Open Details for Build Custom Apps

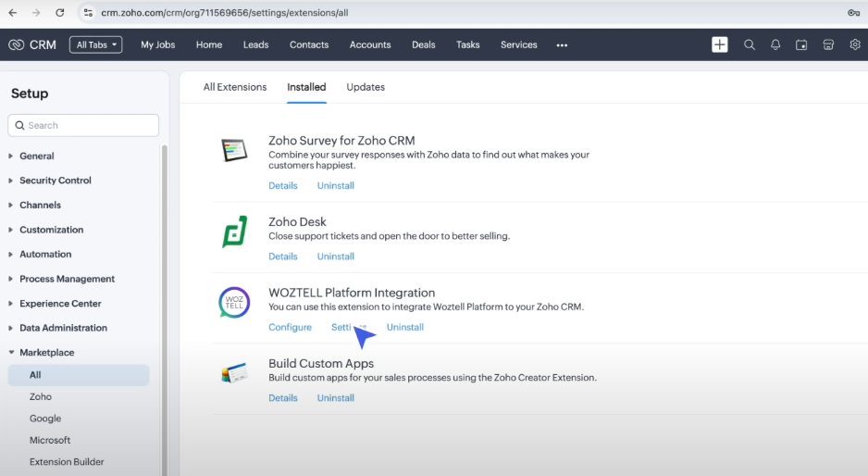(x=283, y=398)
